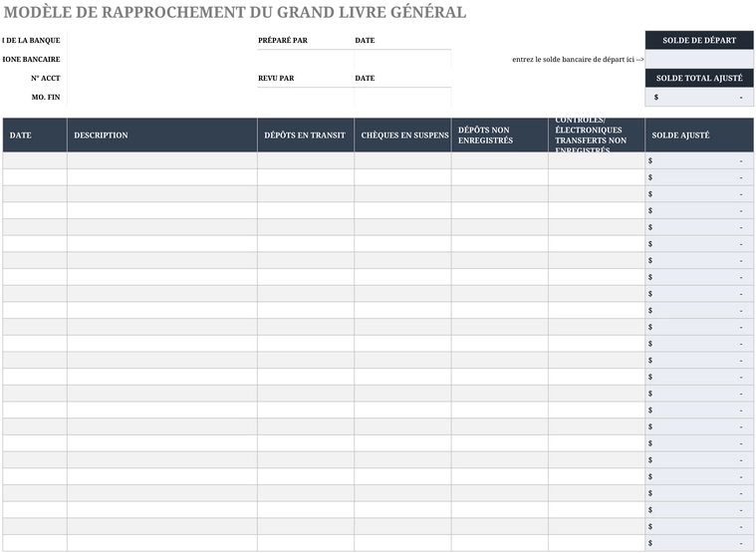Select the starting bank balance entry cell

pyautogui.click(x=699, y=60)
